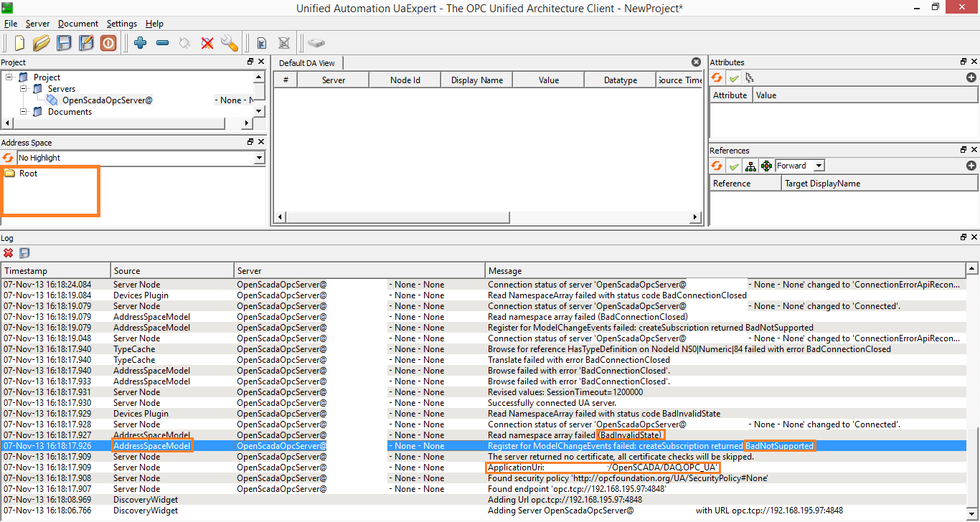Select the Default DA View tab
Screen dimensions: 980x522
coord(307,63)
